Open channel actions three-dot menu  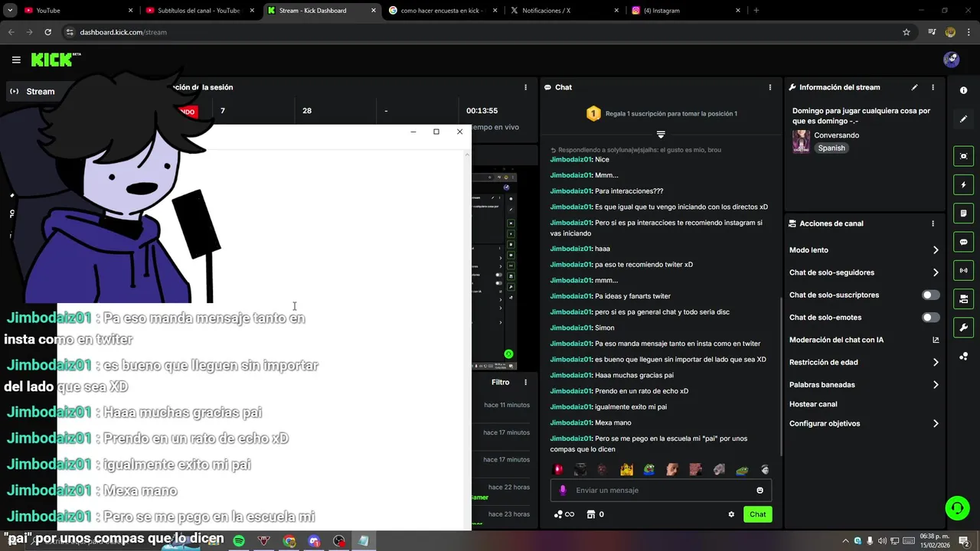[933, 223]
